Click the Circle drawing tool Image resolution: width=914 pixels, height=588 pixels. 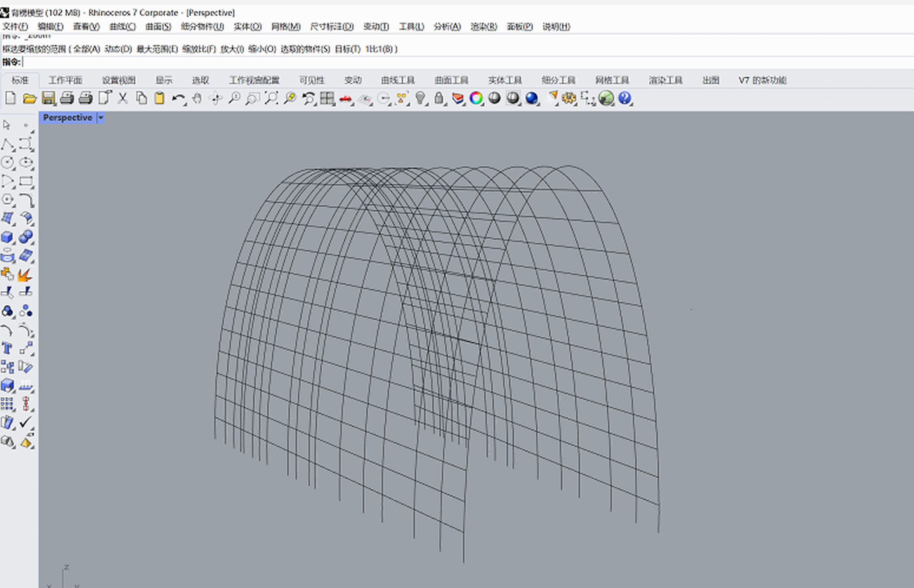7,163
